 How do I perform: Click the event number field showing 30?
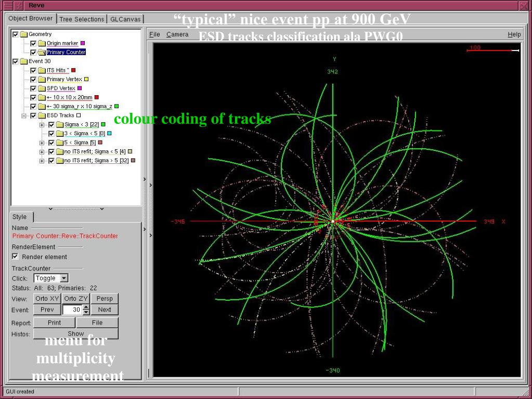point(73,310)
